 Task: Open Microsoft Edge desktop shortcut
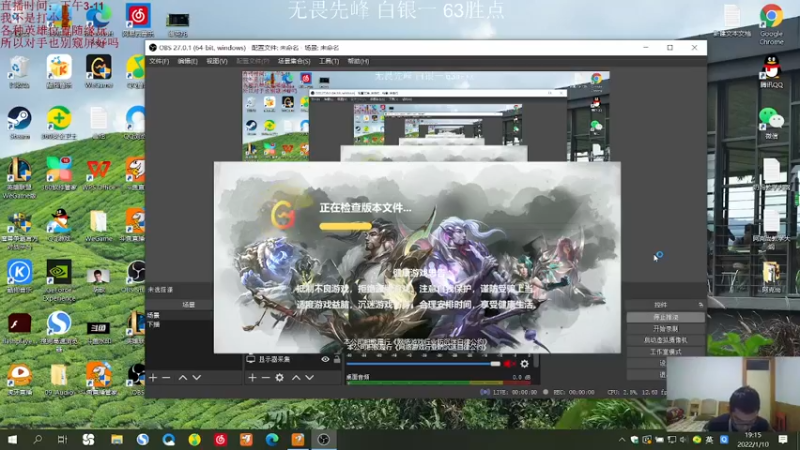click(x=98, y=18)
